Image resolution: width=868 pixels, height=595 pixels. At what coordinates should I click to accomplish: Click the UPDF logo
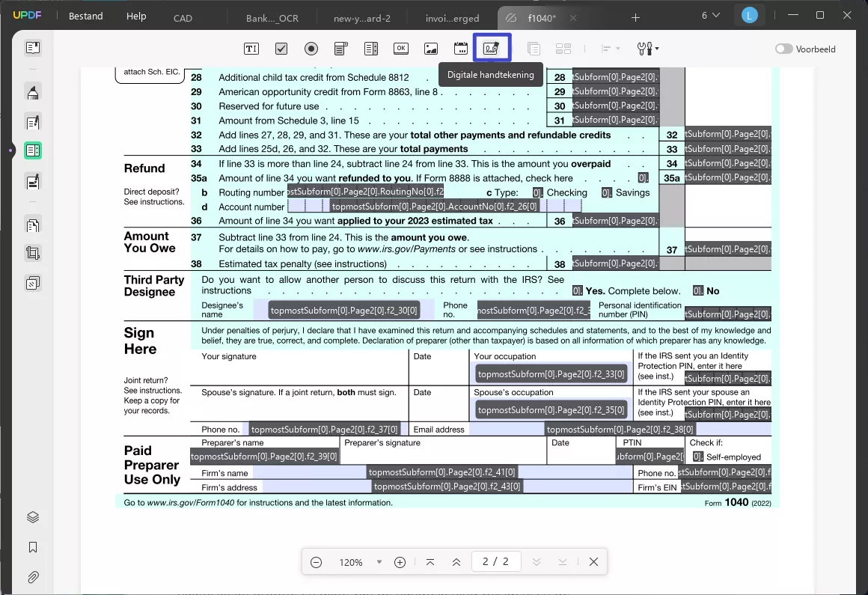coord(27,16)
